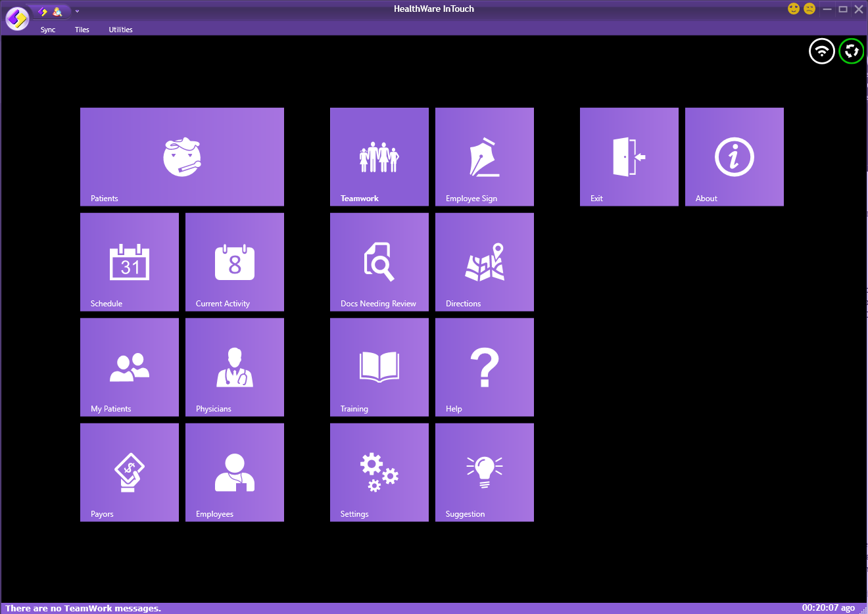This screenshot has width=868, height=614.
Task: Click the green sync status indicator
Action: pyautogui.click(x=851, y=51)
